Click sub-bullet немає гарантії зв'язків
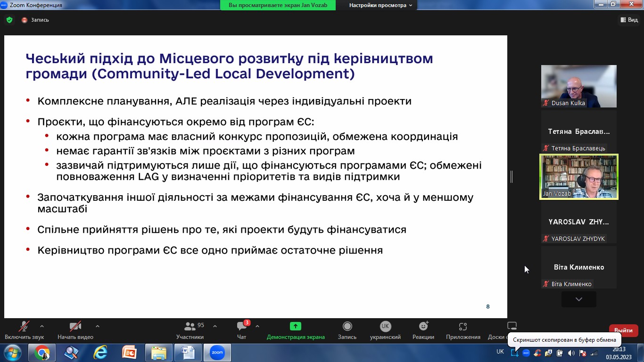Image resolution: width=644 pixels, height=362 pixels. [x=205, y=151]
